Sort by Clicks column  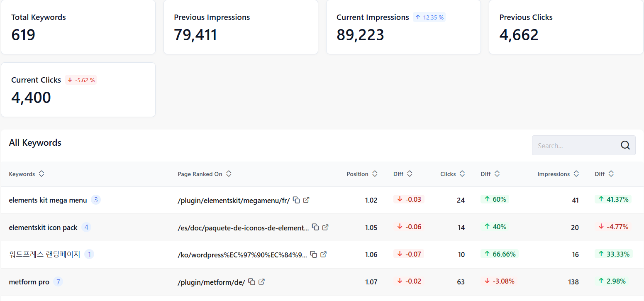pyautogui.click(x=462, y=174)
